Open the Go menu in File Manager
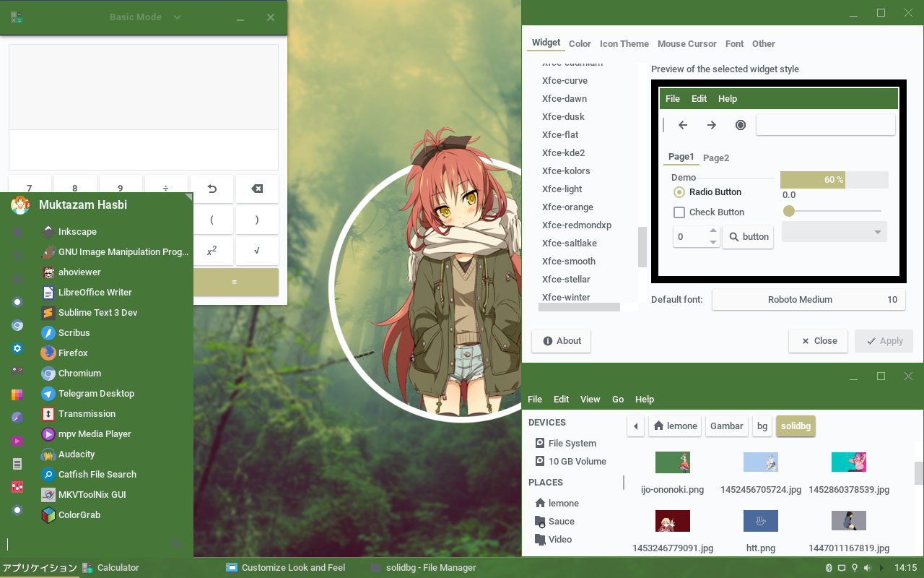 [618, 400]
